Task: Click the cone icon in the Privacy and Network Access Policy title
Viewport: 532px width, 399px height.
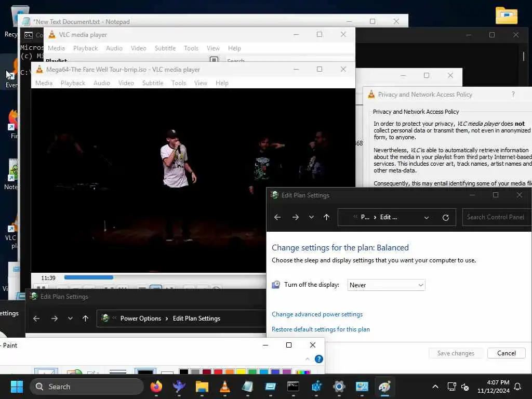Action: coord(371,95)
